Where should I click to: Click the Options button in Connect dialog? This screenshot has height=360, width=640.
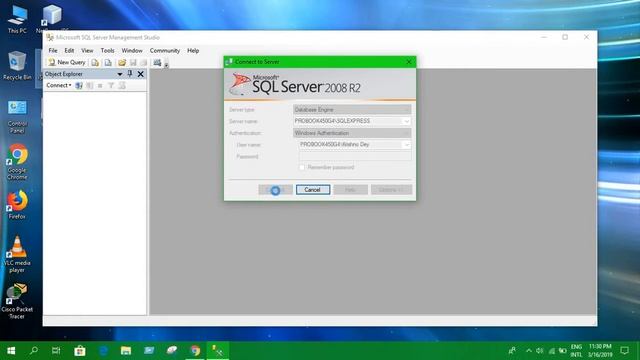391,190
